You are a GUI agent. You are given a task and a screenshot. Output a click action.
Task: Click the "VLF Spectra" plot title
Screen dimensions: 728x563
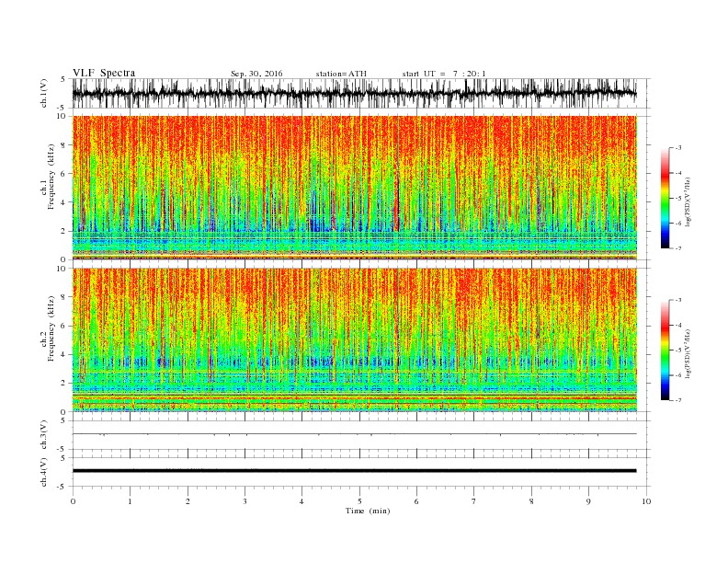click(x=104, y=73)
